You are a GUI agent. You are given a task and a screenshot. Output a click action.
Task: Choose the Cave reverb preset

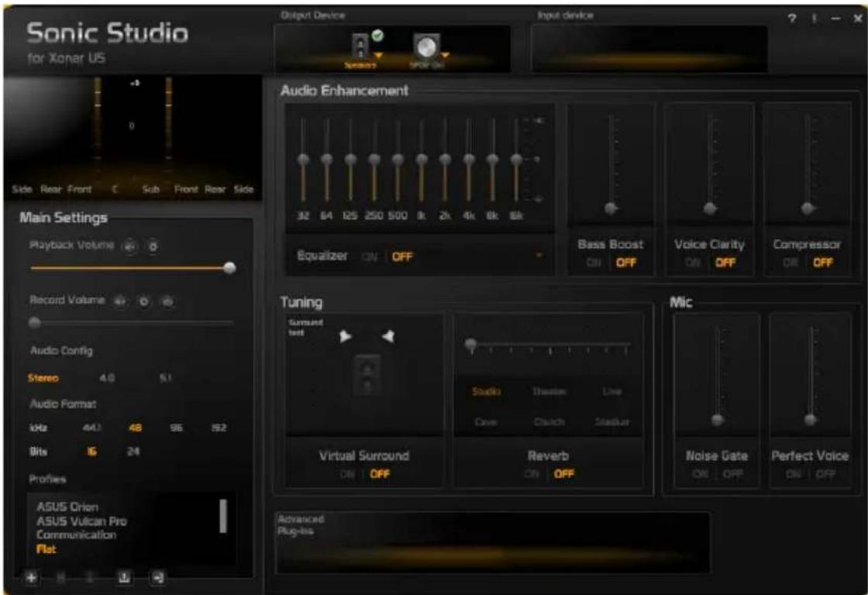[x=485, y=422]
